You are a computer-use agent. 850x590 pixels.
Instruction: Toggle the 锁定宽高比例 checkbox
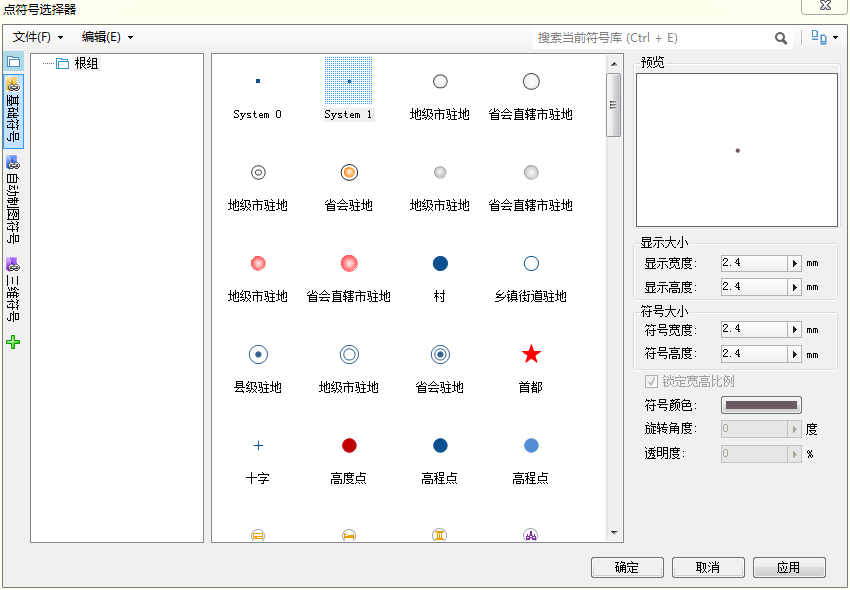[651, 381]
